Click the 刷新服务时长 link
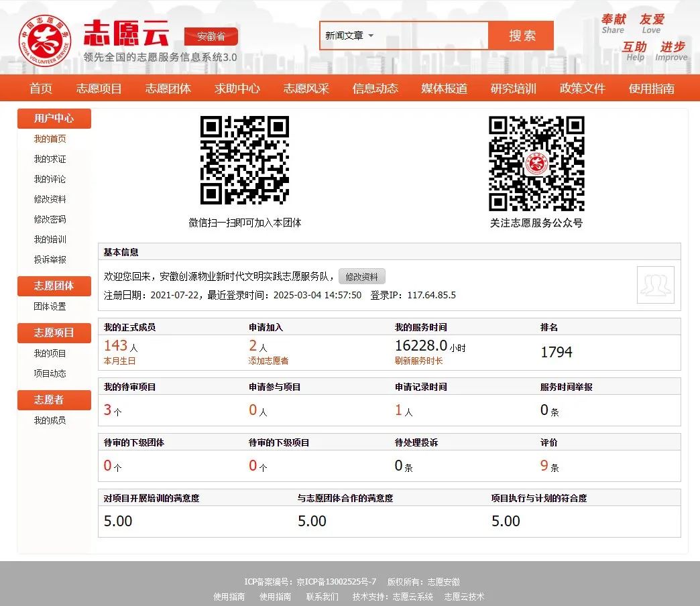 (418, 361)
